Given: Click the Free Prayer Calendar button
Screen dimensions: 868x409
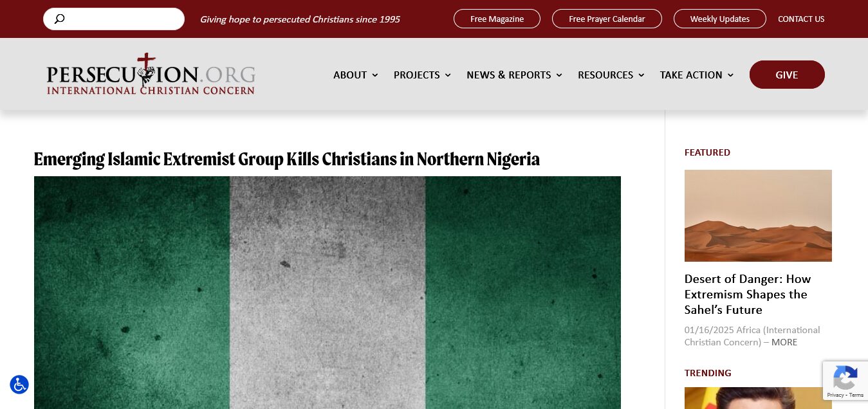Looking at the screenshot, I should coord(607,19).
